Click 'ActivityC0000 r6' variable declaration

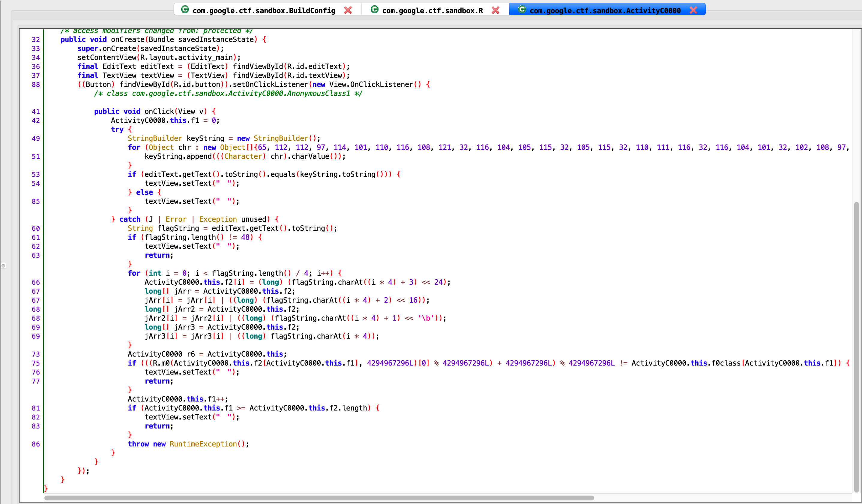coord(161,354)
